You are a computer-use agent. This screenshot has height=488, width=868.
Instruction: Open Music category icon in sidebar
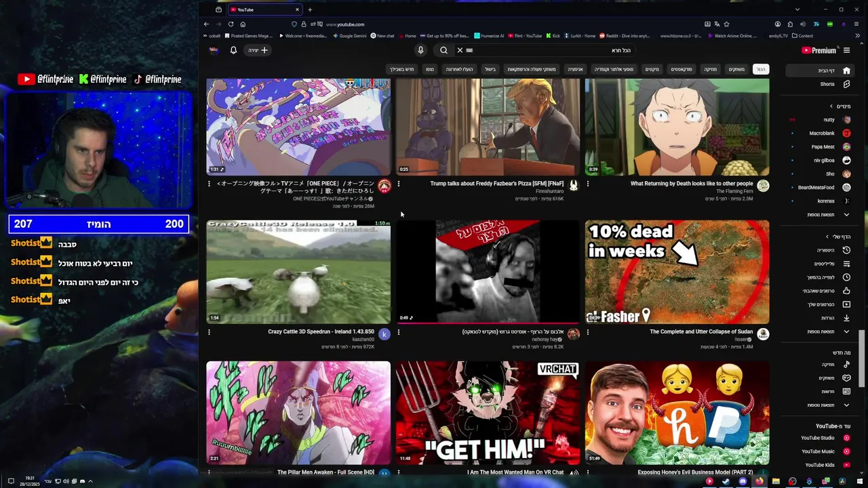point(846,364)
